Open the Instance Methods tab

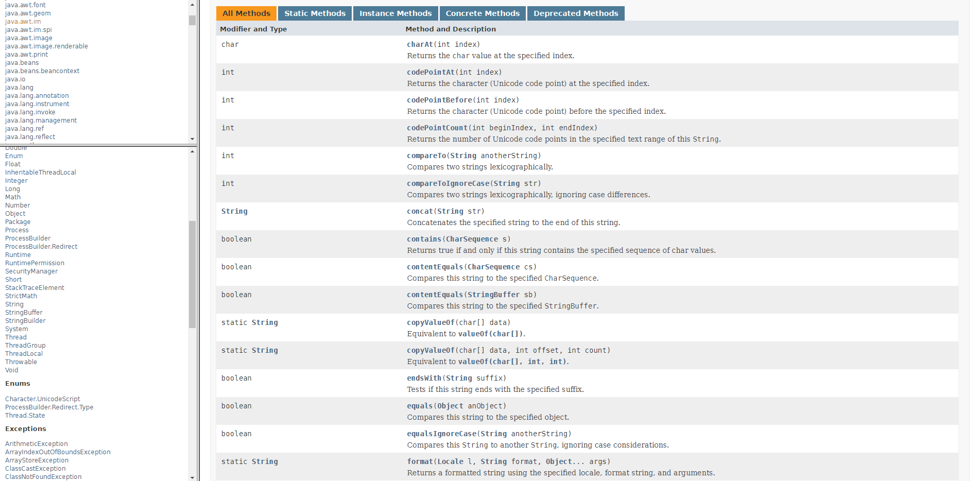coord(396,13)
